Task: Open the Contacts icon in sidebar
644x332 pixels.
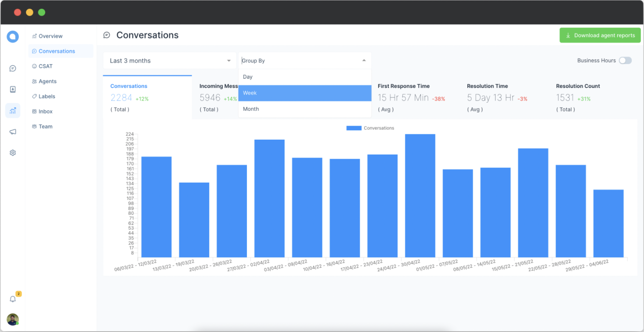Action: pyautogui.click(x=13, y=90)
